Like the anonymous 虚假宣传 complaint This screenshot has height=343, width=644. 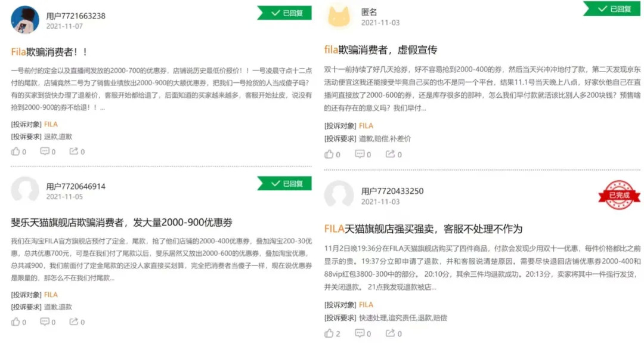[x=329, y=154]
